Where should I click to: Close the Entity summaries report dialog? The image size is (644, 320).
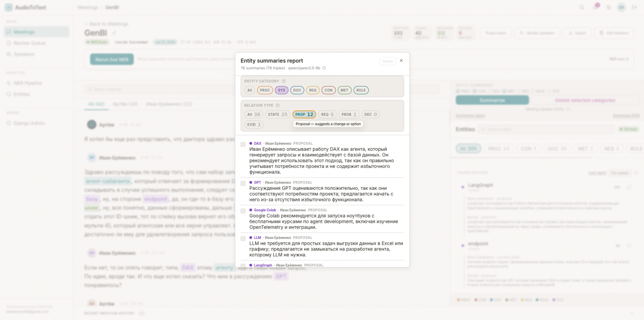pyautogui.click(x=401, y=61)
